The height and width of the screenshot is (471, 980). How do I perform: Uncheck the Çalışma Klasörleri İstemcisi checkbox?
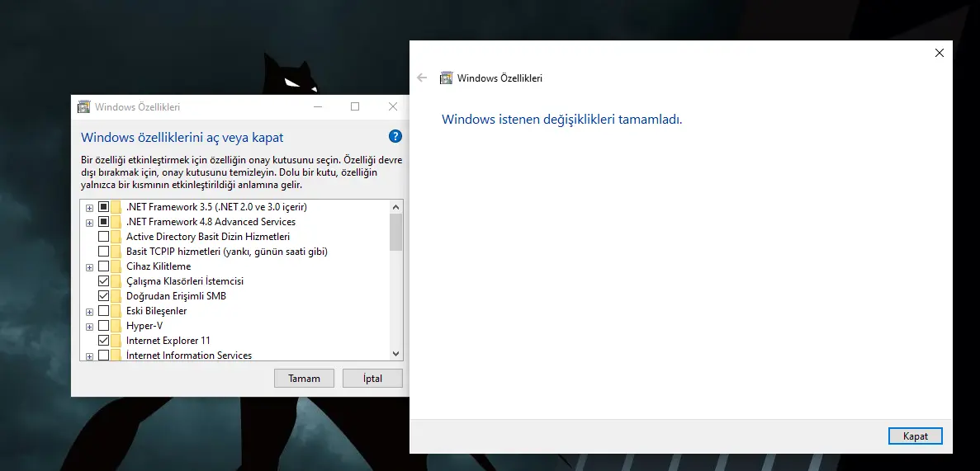tap(104, 281)
